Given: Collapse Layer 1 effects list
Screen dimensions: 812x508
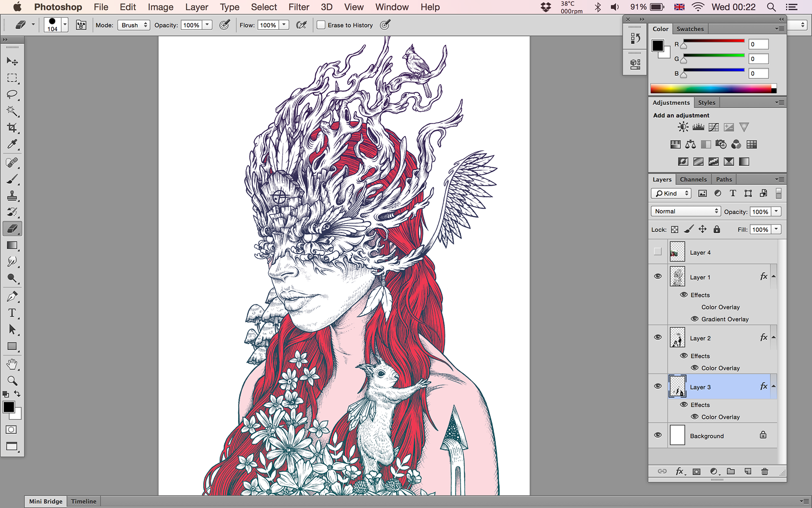Looking at the screenshot, I should (x=774, y=276).
